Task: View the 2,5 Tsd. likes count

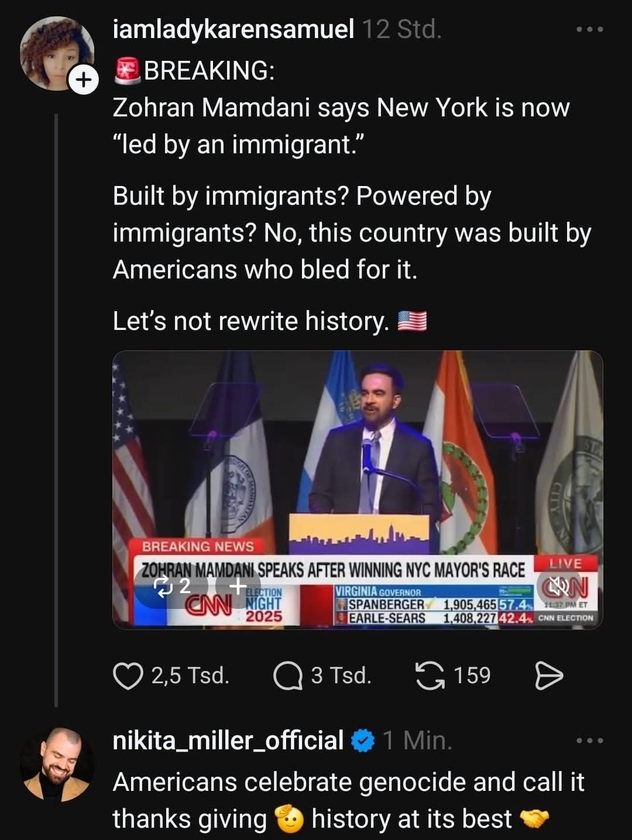Action: (190, 676)
